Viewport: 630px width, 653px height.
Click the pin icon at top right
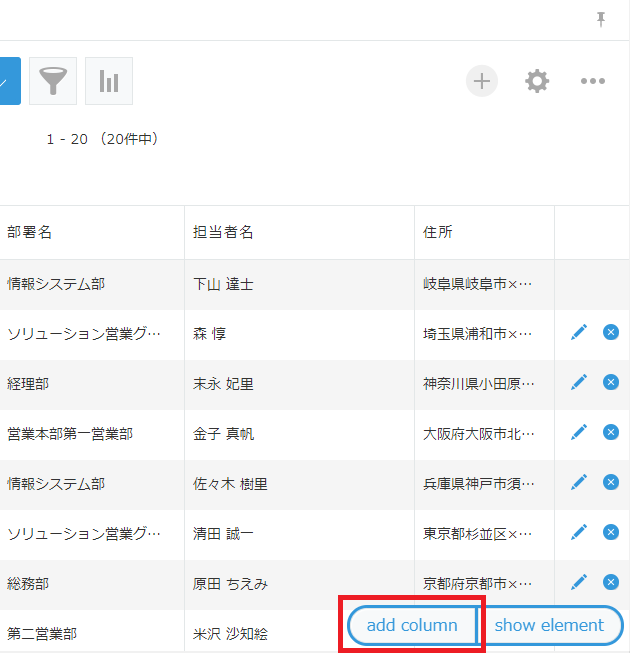click(x=601, y=19)
